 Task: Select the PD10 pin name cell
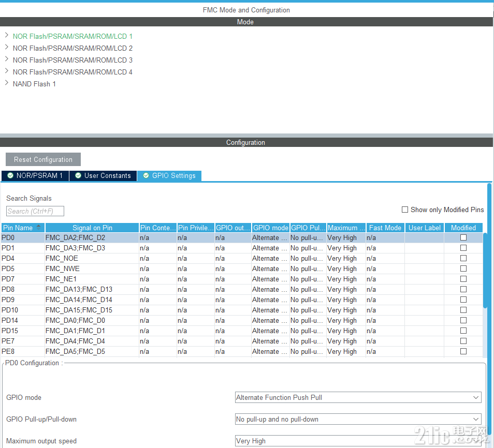tap(23, 310)
